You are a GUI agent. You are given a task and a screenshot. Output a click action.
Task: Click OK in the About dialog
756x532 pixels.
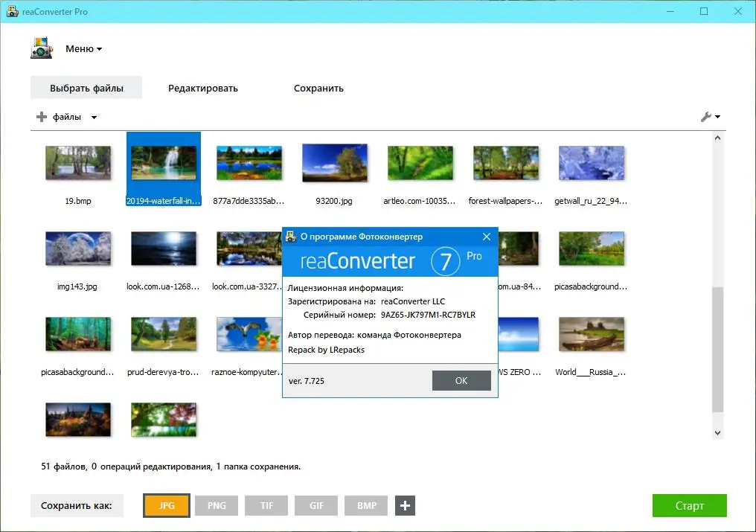pos(461,380)
